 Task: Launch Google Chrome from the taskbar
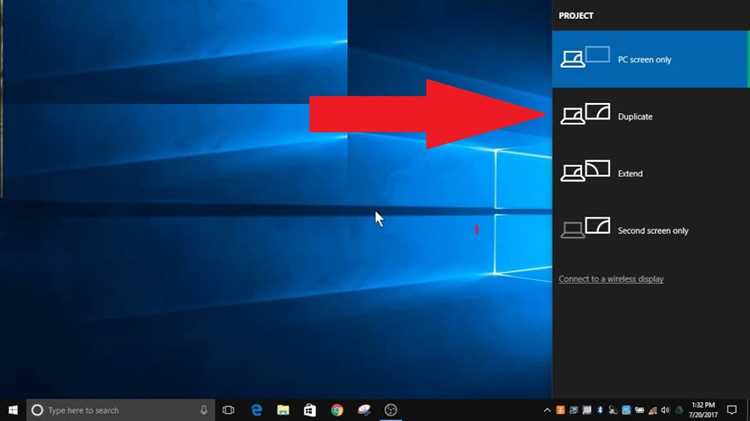click(x=337, y=410)
